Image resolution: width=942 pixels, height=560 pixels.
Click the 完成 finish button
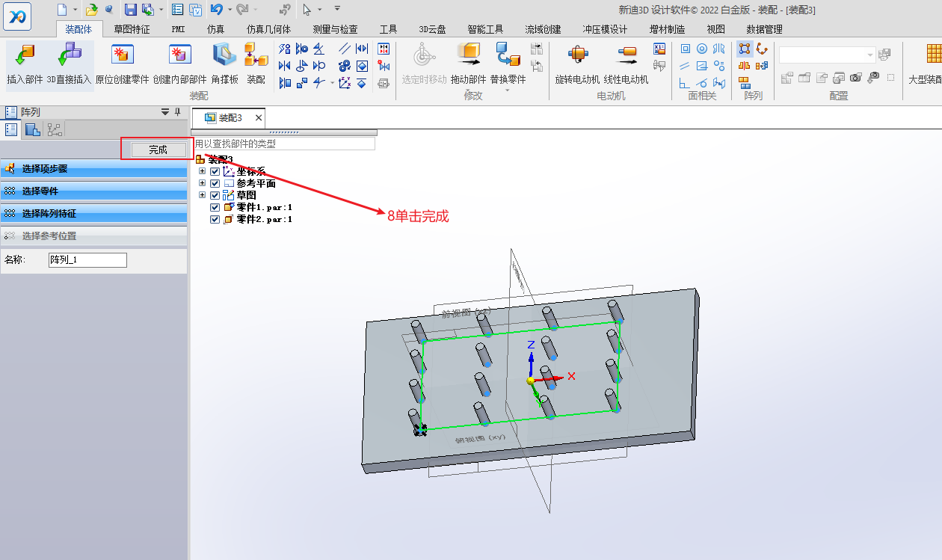pyautogui.click(x=158, y=150)
